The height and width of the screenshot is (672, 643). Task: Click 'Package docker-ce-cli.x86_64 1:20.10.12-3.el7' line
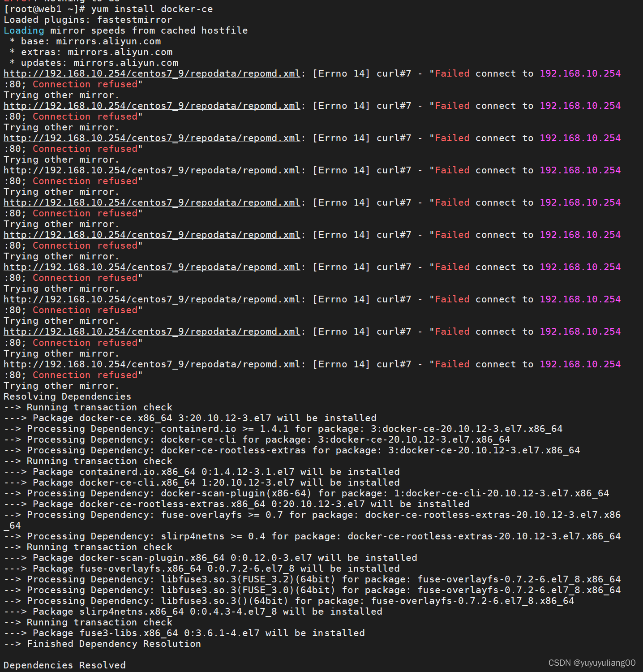(202, 482)
